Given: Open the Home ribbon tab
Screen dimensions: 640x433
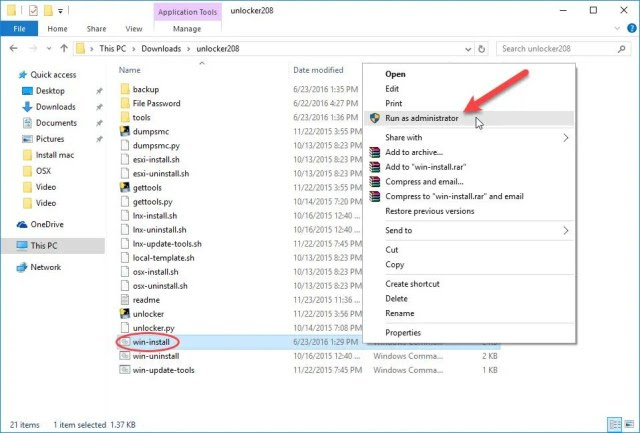Looking at the screenshot, I should (x=57, y=29).
